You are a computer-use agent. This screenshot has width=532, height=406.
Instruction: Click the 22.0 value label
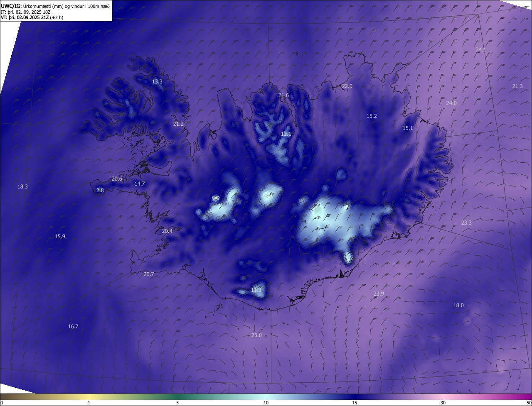tap(347, 86)
